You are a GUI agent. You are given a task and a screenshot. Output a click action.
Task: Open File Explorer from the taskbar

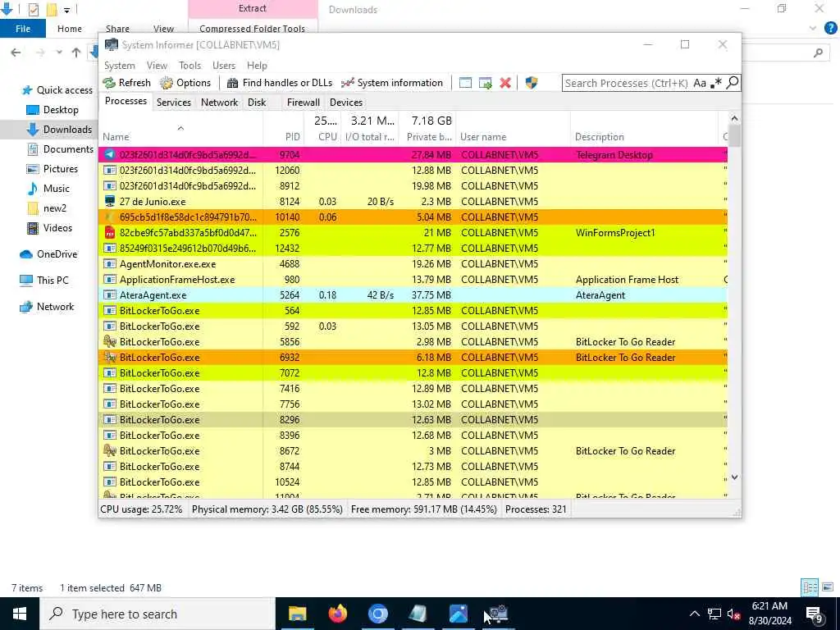coord(297,614)
